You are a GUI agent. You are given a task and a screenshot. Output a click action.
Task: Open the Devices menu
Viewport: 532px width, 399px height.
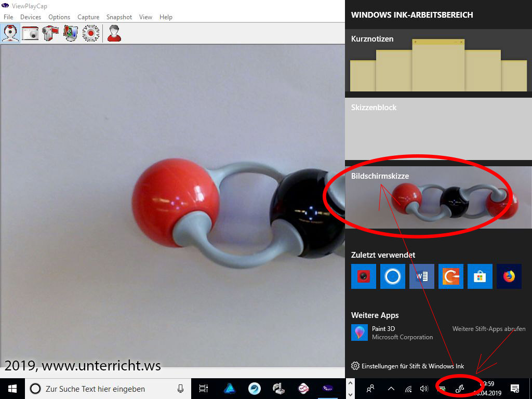pos(31,17)
